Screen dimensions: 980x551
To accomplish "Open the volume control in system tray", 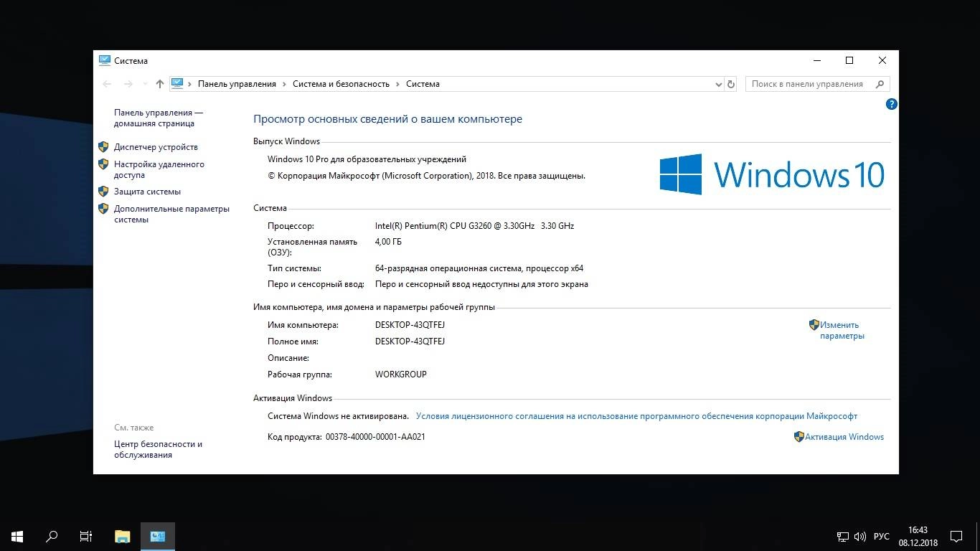I will click(860, 537).
